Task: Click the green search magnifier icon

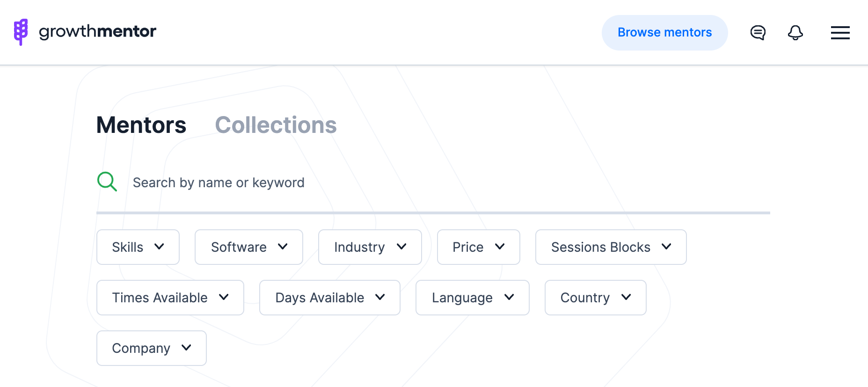Action: (x=107, y=182)
